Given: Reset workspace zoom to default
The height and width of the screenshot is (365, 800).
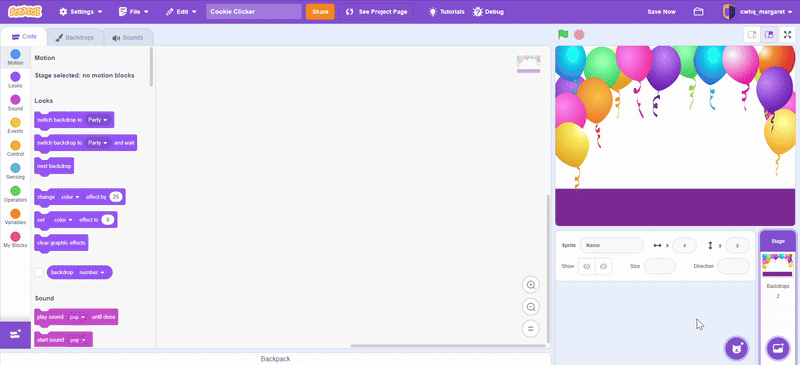Looking at the screenshot, I should point(531,329).
